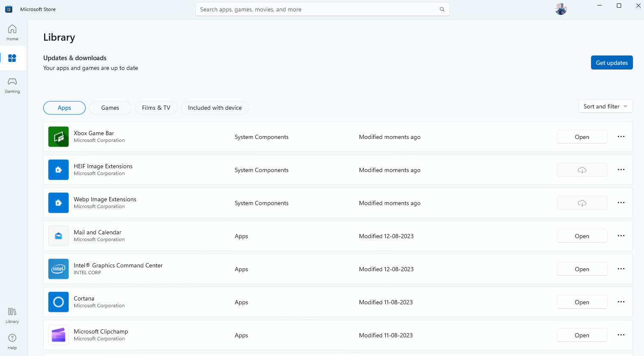Open Intel Graphics Command Center app
Screen dimensions: 644x356
click(x=582, y=269)
